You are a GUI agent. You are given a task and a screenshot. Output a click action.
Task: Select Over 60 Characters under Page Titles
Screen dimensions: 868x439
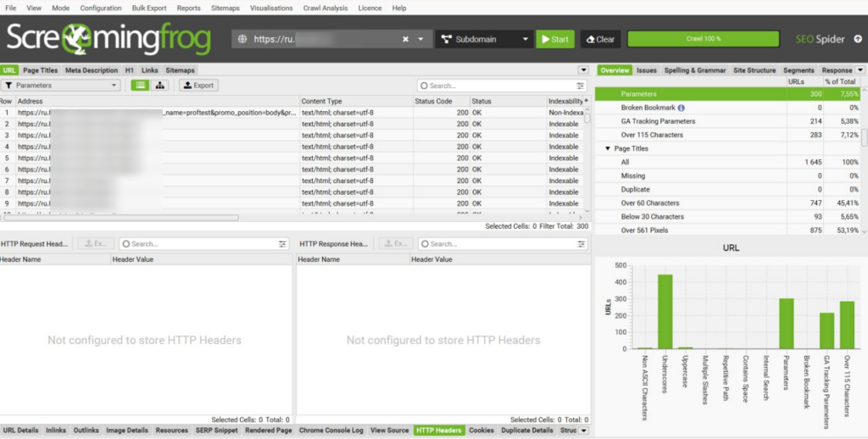[x=727, y=203]
